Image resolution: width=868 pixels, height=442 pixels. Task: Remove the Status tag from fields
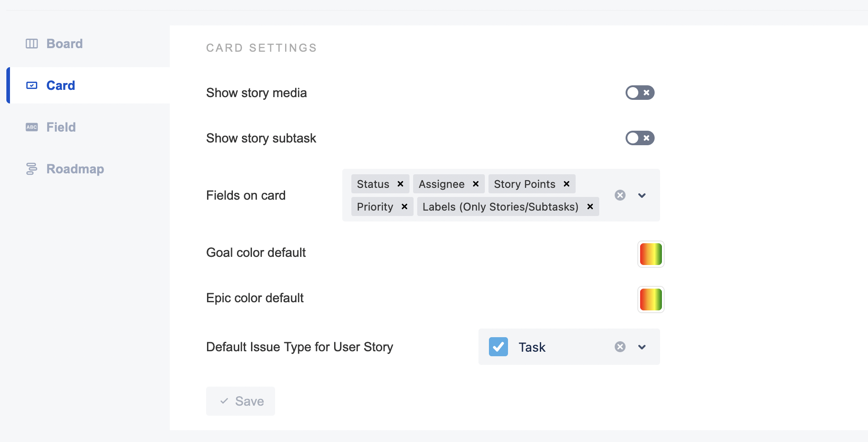click(400, 184)
